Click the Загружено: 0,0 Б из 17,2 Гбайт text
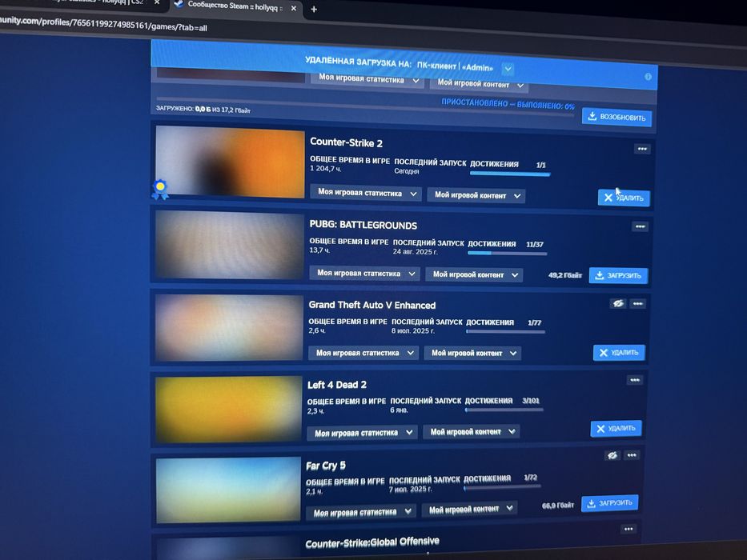The image size is (747, 560). [203, 109]
